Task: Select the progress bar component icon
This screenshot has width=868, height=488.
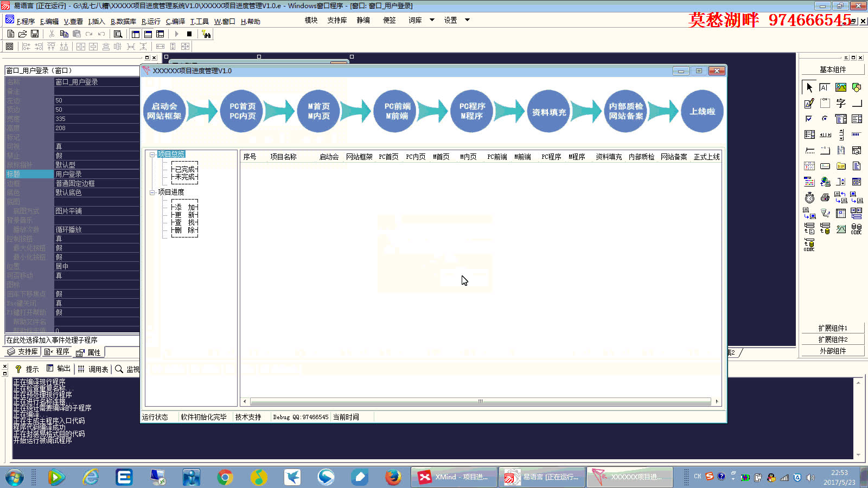Action: point(857,134)
